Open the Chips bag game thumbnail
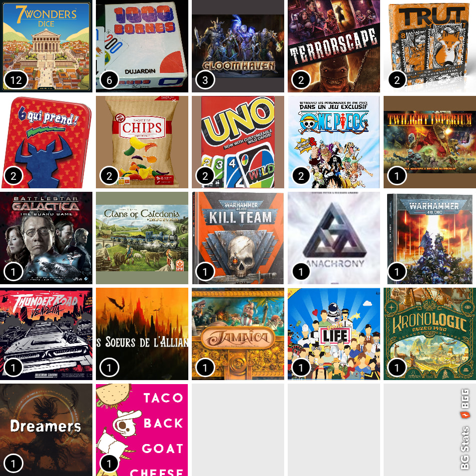This screenshot has width=476, height=476. [142, 142]
